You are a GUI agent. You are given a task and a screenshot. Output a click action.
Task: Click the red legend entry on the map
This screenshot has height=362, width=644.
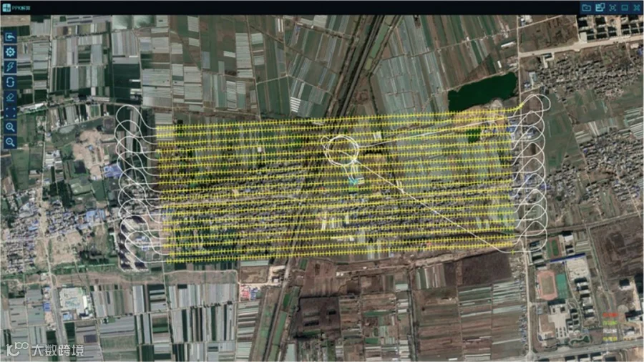point(610,315)
